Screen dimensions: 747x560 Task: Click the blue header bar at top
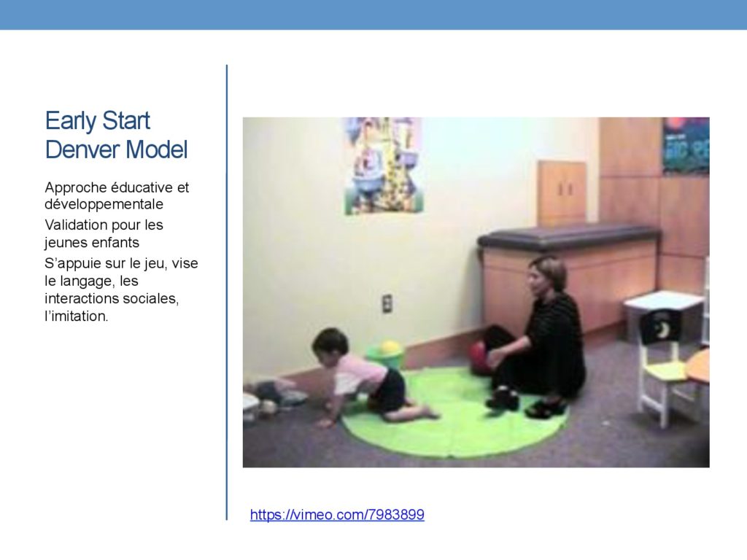pyautogui.click(x=373, y=15)
